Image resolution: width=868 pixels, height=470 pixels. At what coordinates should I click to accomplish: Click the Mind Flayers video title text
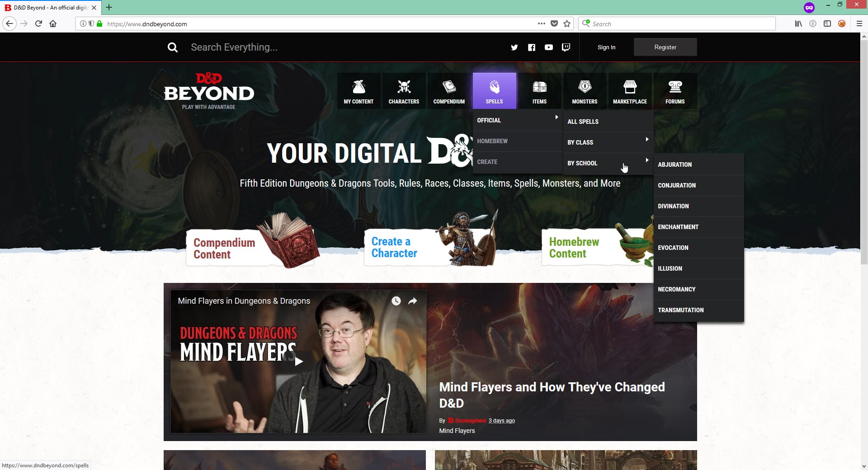point(244,301)
